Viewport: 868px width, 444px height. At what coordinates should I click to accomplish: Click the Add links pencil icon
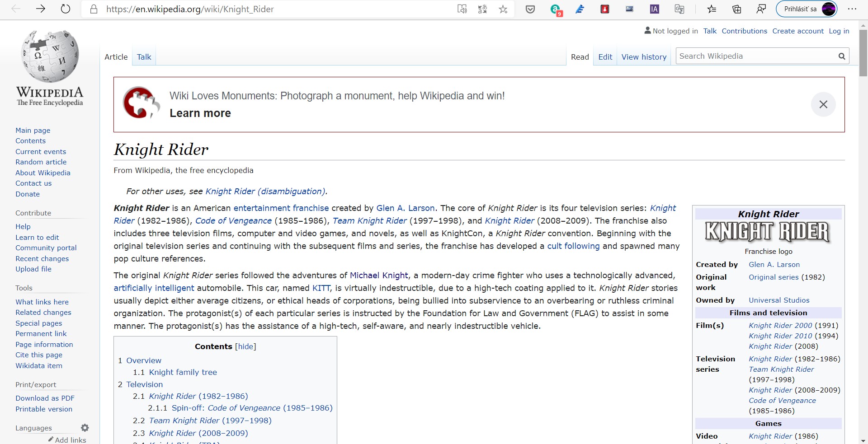tap(51, 439)
